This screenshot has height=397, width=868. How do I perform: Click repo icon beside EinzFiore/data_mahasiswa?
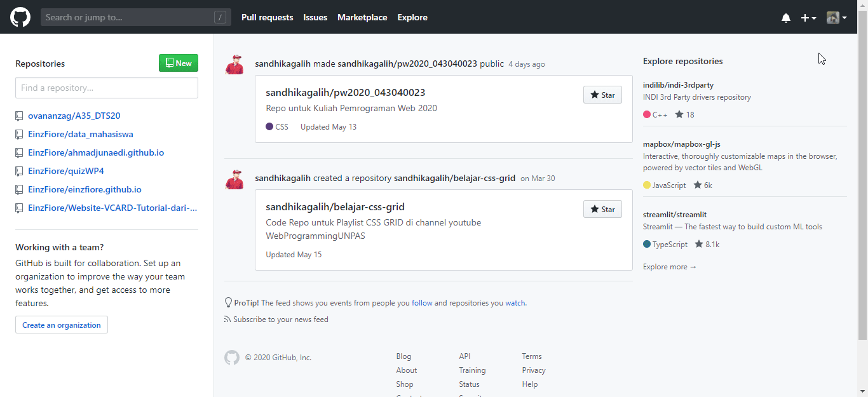(x=19, y=135)
